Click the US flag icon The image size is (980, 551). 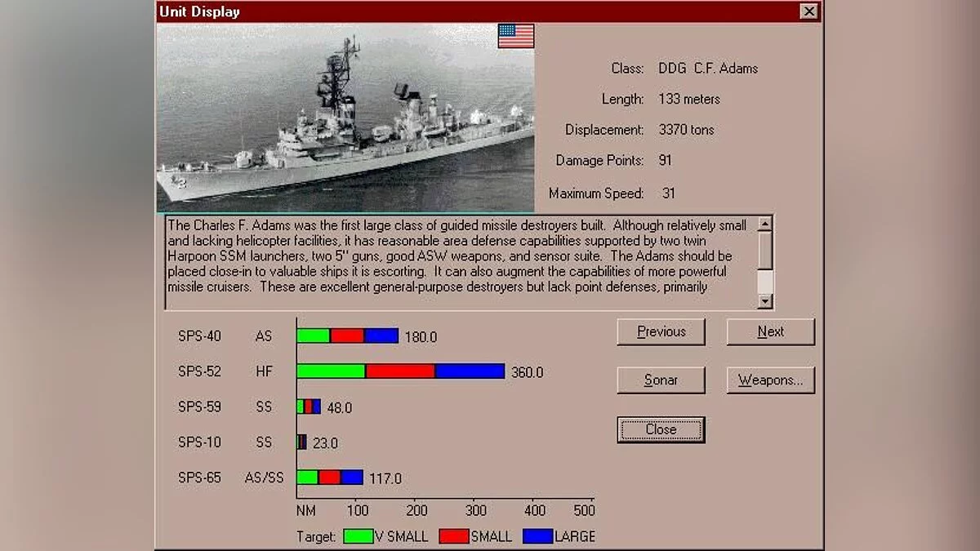click(516, 36)
